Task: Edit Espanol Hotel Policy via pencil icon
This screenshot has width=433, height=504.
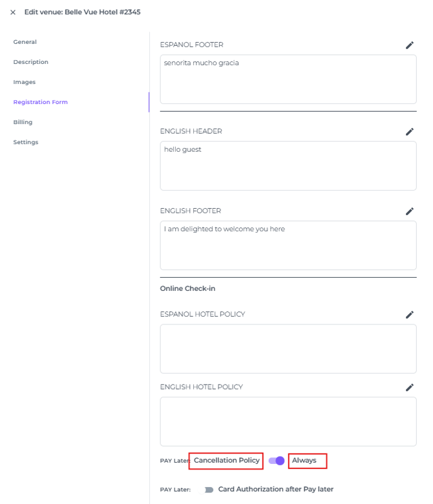Action: point(409,315)
